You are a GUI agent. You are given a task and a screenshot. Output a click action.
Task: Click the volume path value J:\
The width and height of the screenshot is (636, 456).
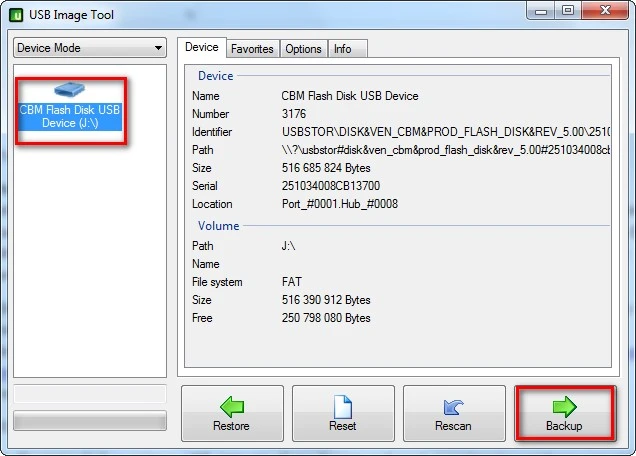pyautogui.click(x=288, y=246)
